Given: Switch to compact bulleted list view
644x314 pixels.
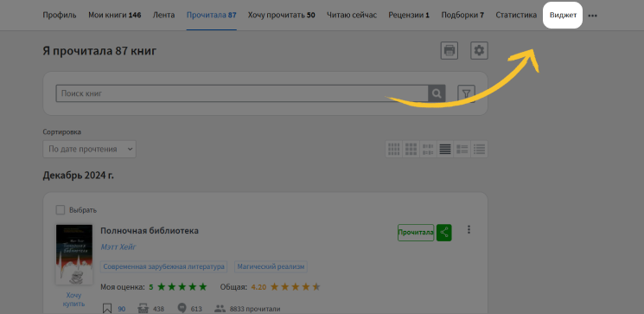Looking at the screenshot, I should (x=479, y=149).
